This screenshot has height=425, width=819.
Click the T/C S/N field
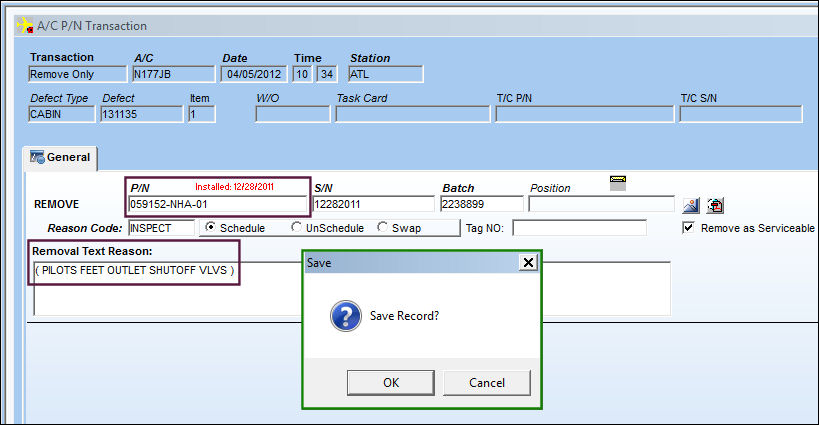[x=741, y=114]
